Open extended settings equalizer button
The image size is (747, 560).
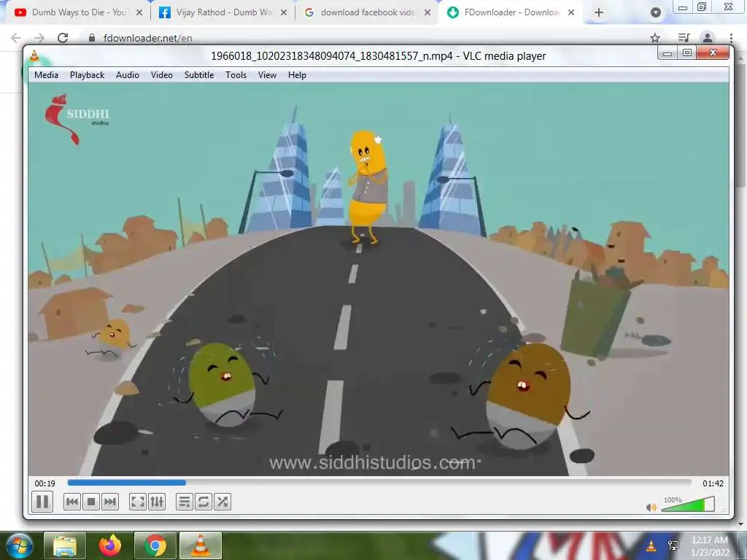[157, 502]
